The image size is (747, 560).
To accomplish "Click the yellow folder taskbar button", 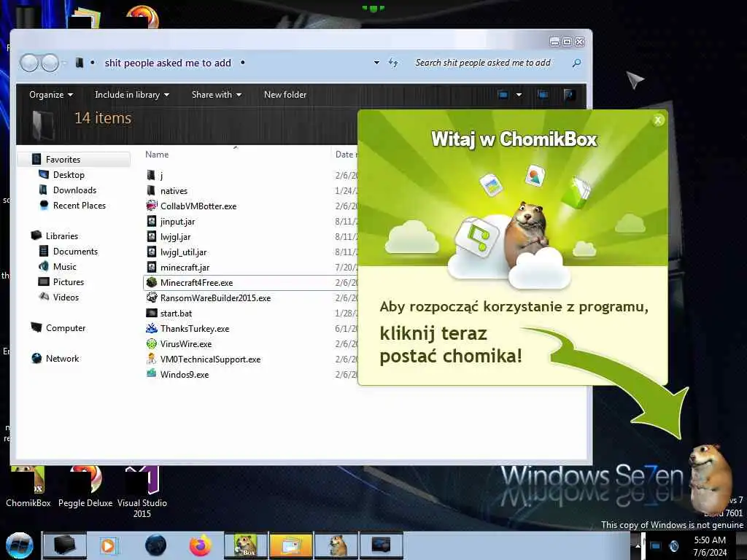I will click(x=291, y=545).
